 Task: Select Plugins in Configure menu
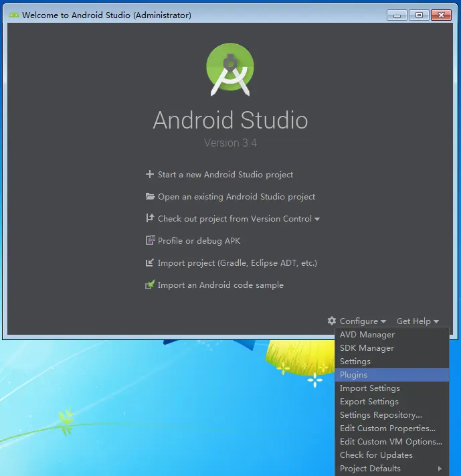392,375
